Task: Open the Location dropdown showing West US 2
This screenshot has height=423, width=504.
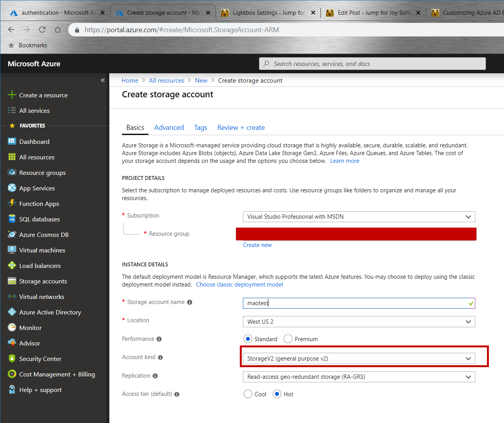Action: pyautogui.click(x=359, y=321)
